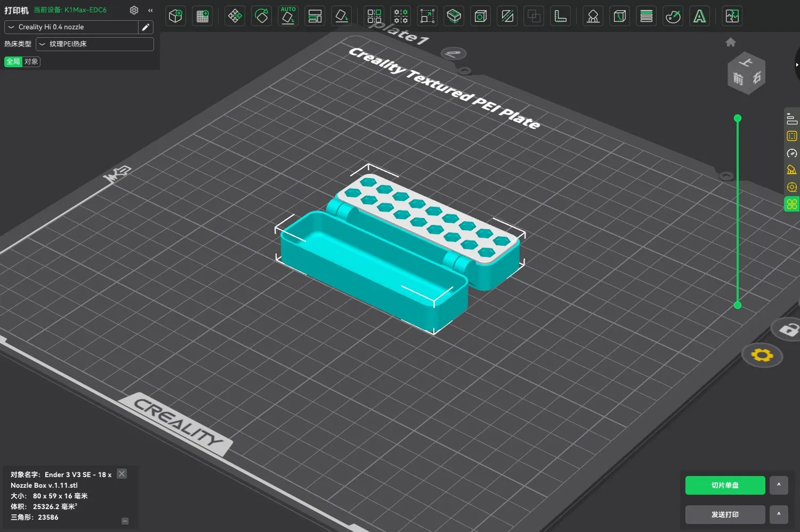
Task: Collapse the left panel with double chevron
Action: 150,10
